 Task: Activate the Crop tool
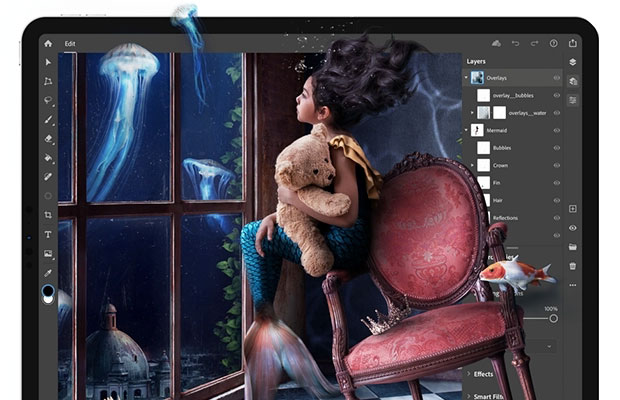pos(48,214)
